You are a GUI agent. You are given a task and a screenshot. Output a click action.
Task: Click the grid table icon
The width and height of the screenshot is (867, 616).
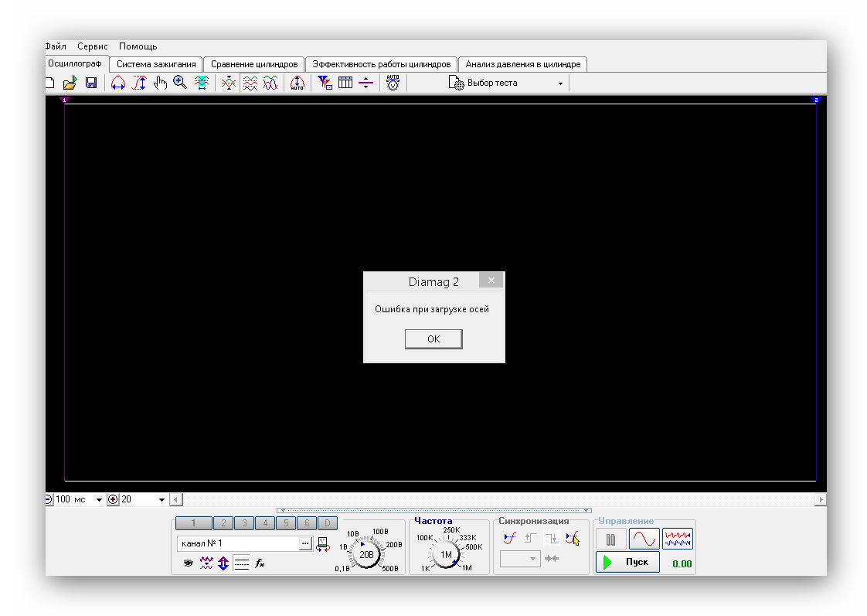click(x=345, y=83)
